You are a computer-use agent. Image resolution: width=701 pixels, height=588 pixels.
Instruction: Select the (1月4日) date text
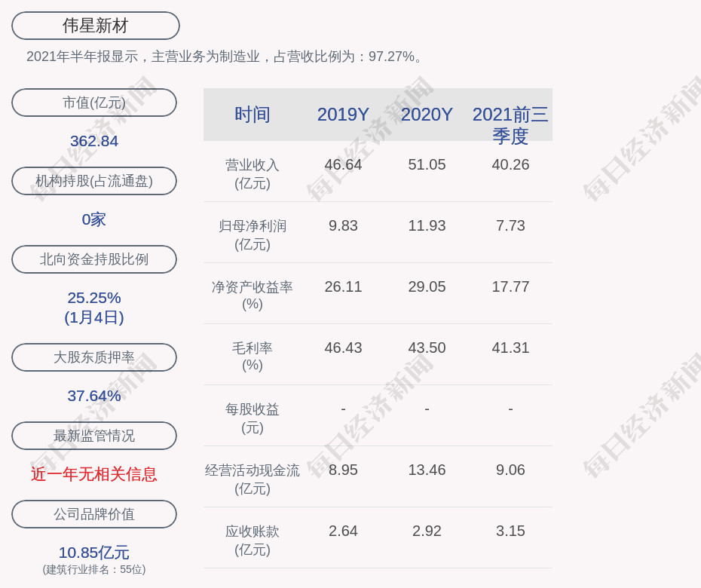(x=94, y=317)
